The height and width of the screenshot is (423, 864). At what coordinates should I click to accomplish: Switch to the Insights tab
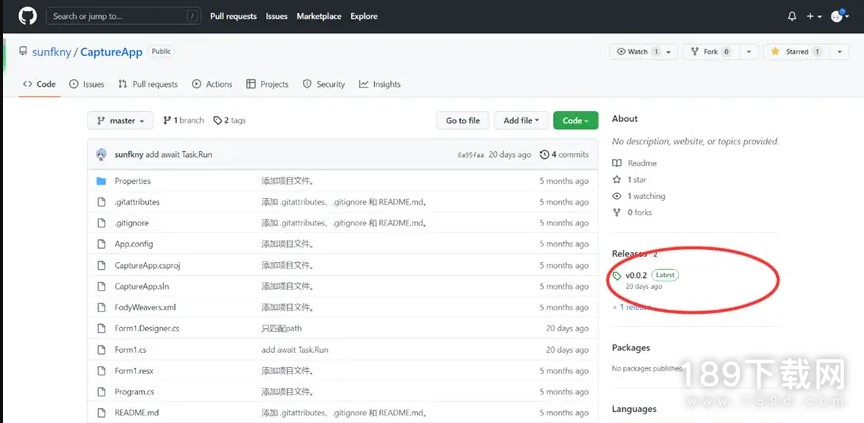point(380,84)
